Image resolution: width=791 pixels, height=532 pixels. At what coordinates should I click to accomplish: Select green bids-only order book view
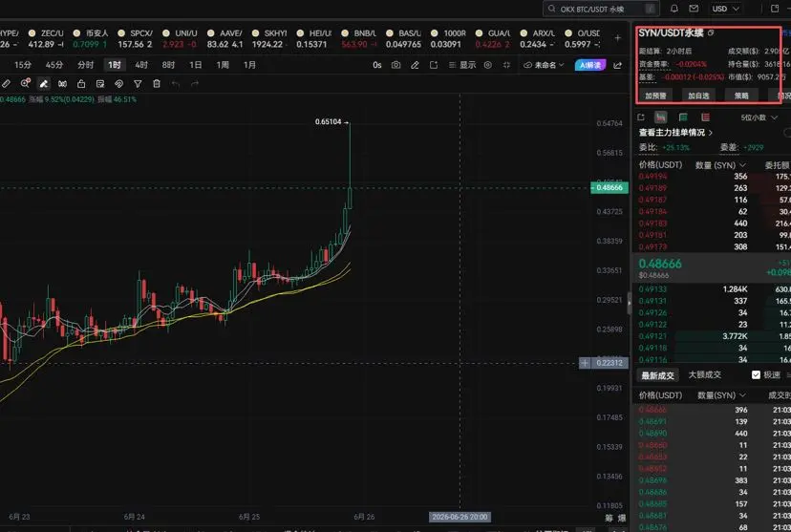(x=683, y=117)
